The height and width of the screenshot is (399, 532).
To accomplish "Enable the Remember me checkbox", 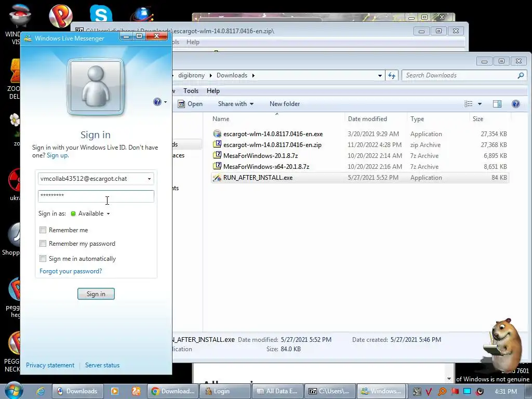I will tap(43, 230).
